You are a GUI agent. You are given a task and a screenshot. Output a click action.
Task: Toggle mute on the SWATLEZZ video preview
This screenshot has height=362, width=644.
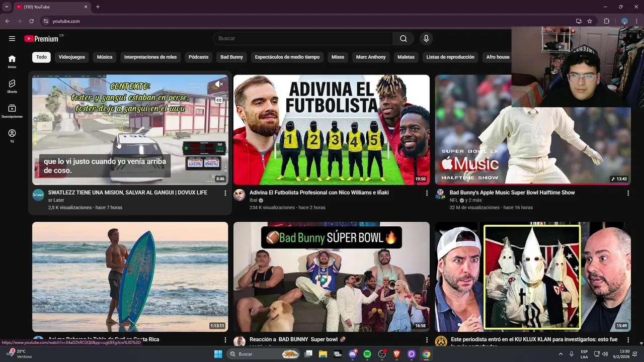[219, 84]
